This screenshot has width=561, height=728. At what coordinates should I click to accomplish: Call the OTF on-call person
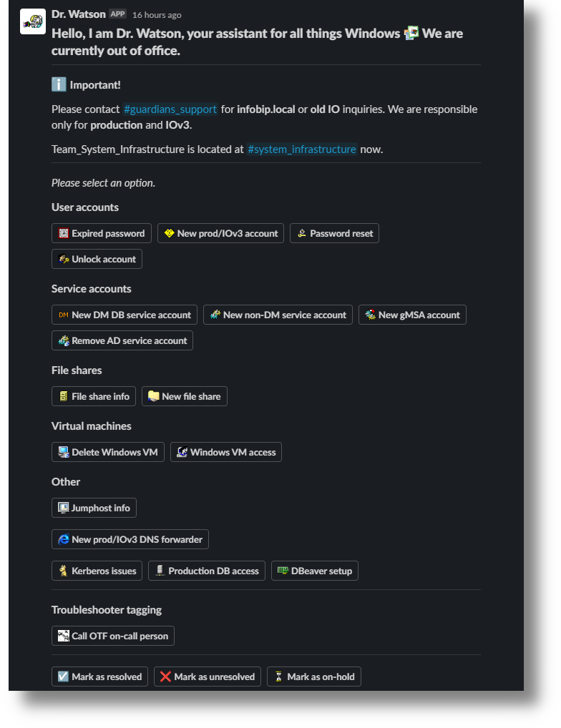tap(113, 636)
